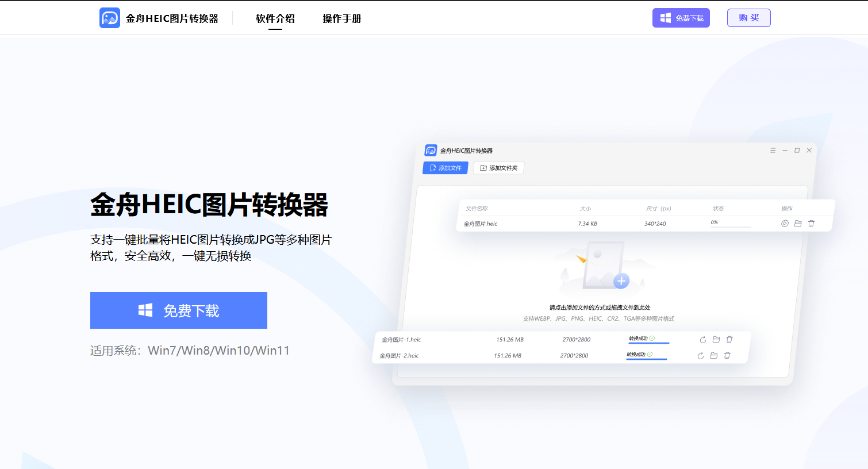Click the play icon for 金舟图片.heic
The width and height of the screenshot is (868, 469).
tap(785, 224)
